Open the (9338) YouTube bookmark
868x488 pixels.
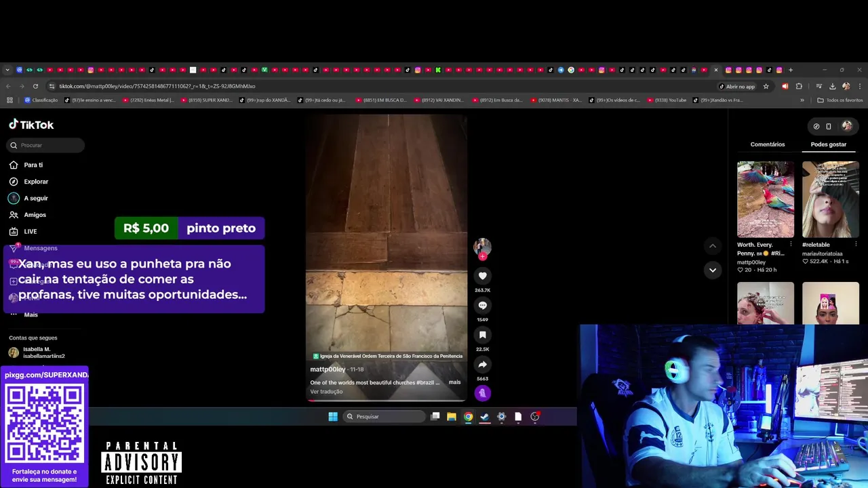[x=666, y=100]
